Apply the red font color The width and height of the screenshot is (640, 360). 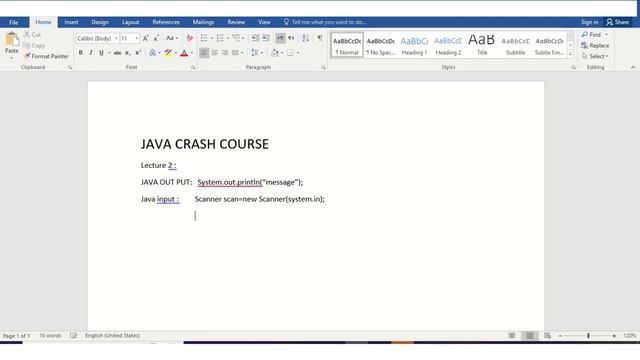click(184, 53)
